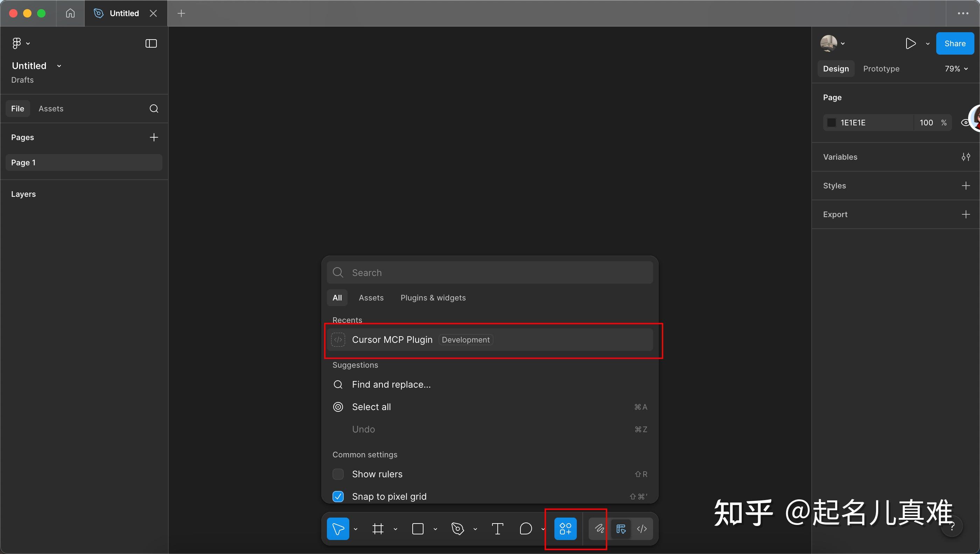Open the Frame tool options chevron
Screen dimensions: 980x554
(395, 529)
